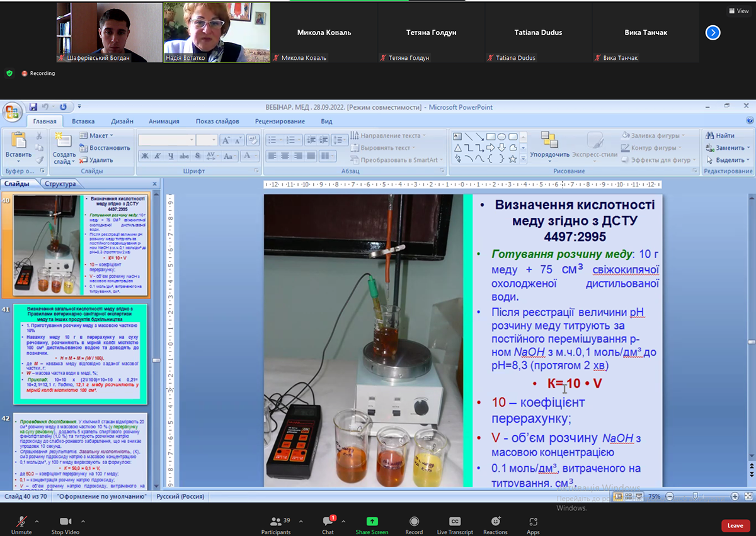
Task: Click clear formatting icon
Action: coord(253,140)
